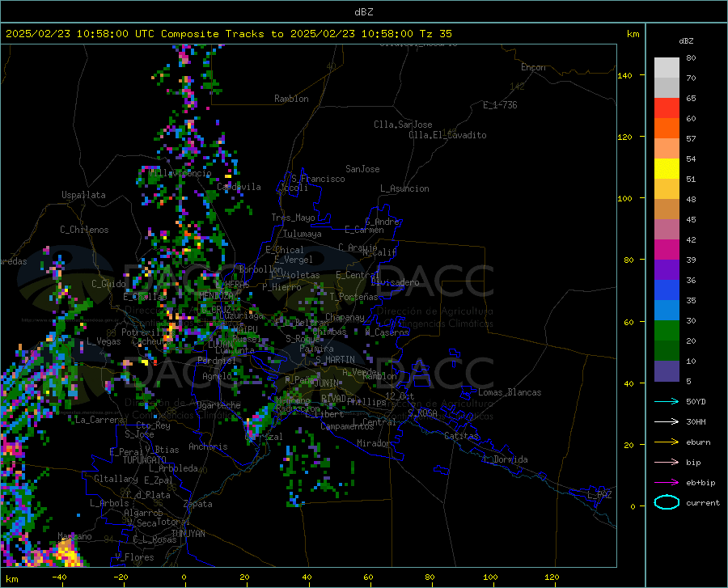728x588 pixels.
Task: Click the L_PAZ label at lower right
Action: (x=599, y=495)
